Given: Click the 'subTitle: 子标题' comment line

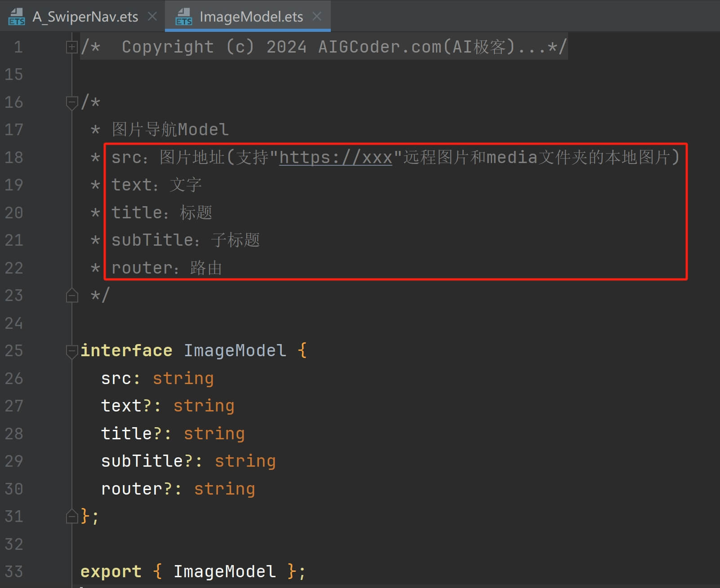Looking at the screenshot, I should tap(186, 240).
